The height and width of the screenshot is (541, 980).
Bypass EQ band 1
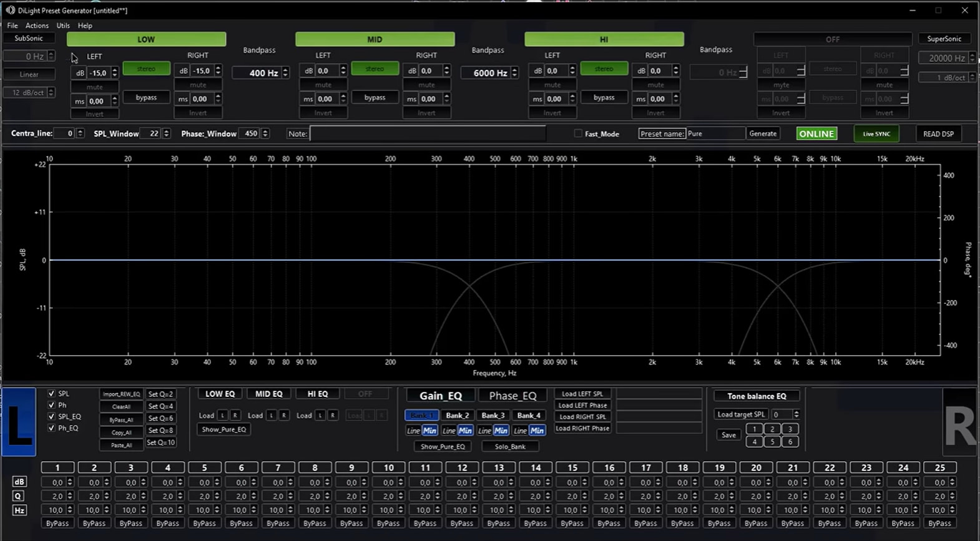[57, 524]
